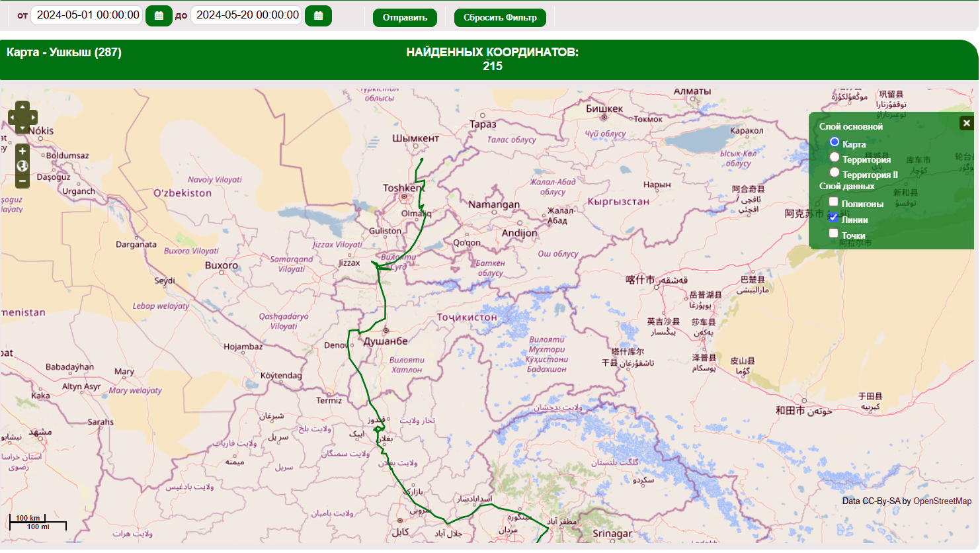Select the Карта base layer

(835, 142)
